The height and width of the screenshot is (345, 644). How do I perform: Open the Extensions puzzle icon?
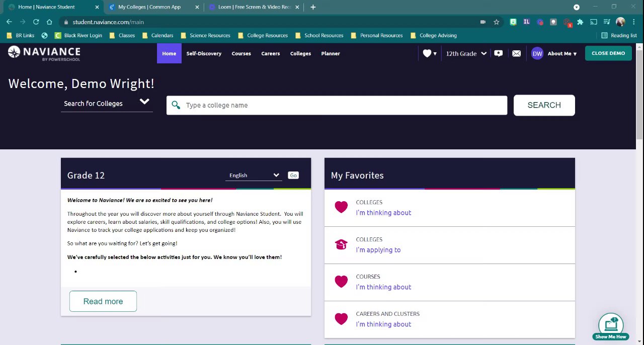tap(580, 22)
